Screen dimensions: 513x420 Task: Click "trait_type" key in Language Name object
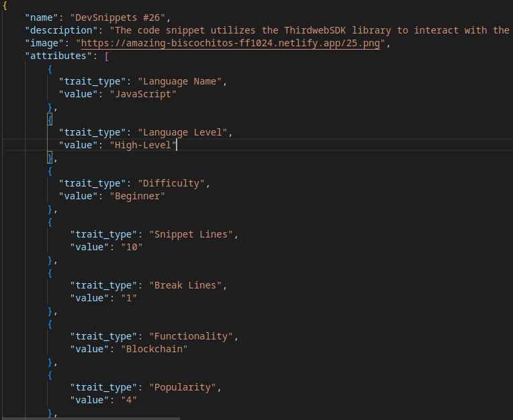pos(92,81)
